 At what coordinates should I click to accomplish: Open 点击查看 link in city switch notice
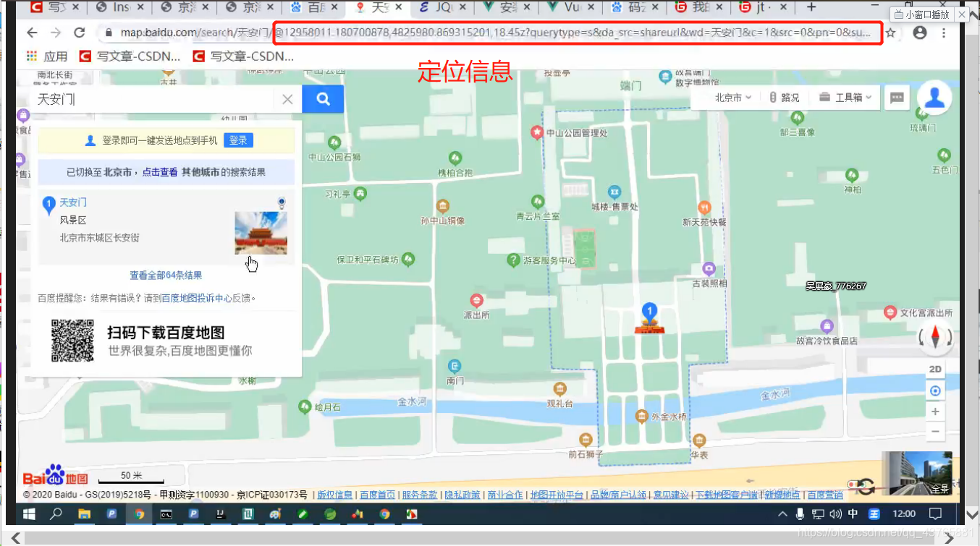[x=160, y=172]
